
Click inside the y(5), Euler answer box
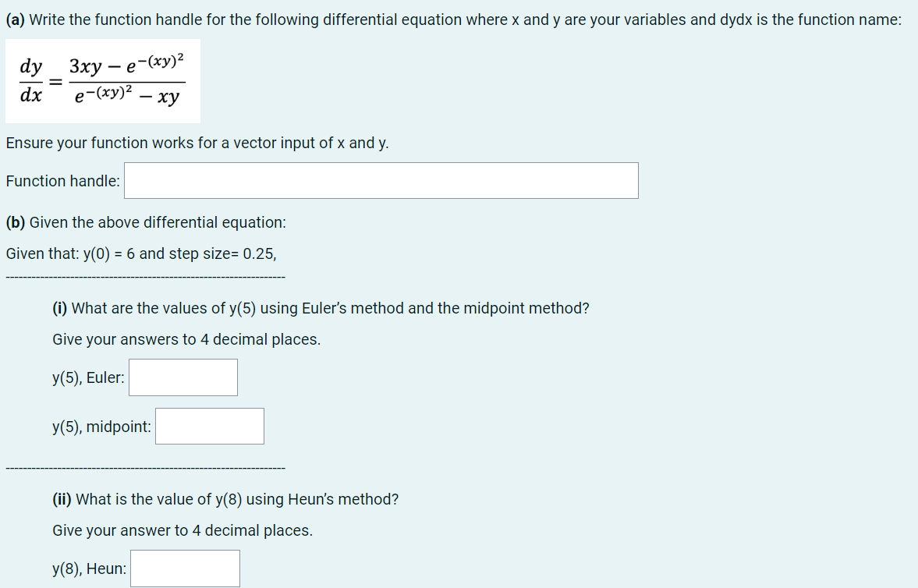(183, 377)
